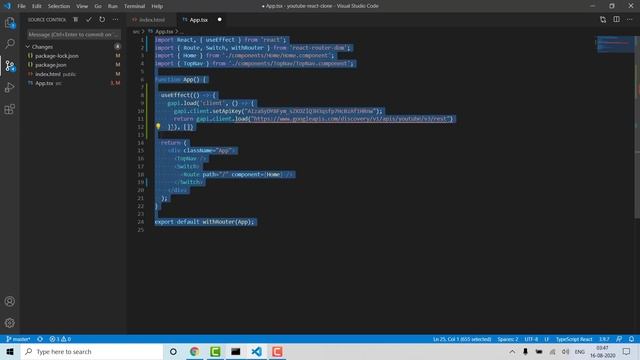This screenshot has width=640, height=360.
Task: Commit changes with the checkmark icon
Action: pos(89,20)
